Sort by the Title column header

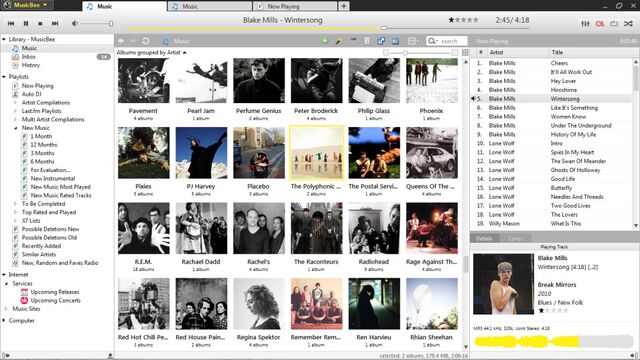[590, 52]
